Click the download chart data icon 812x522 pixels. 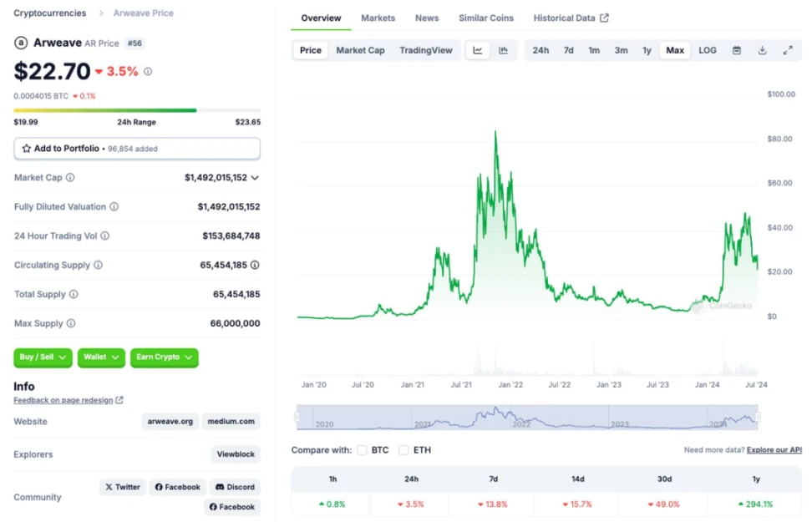tap(762, 50)
